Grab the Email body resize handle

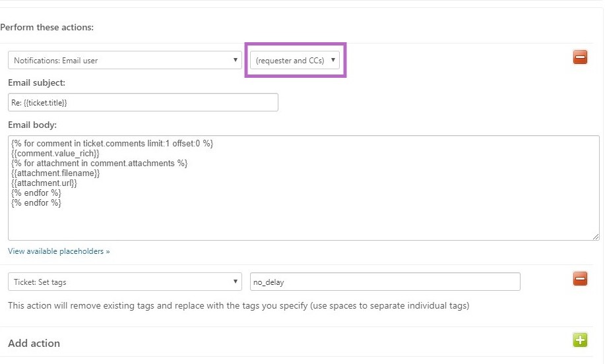point(596,236)
